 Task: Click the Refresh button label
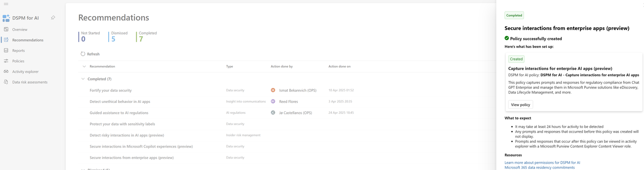93,54
